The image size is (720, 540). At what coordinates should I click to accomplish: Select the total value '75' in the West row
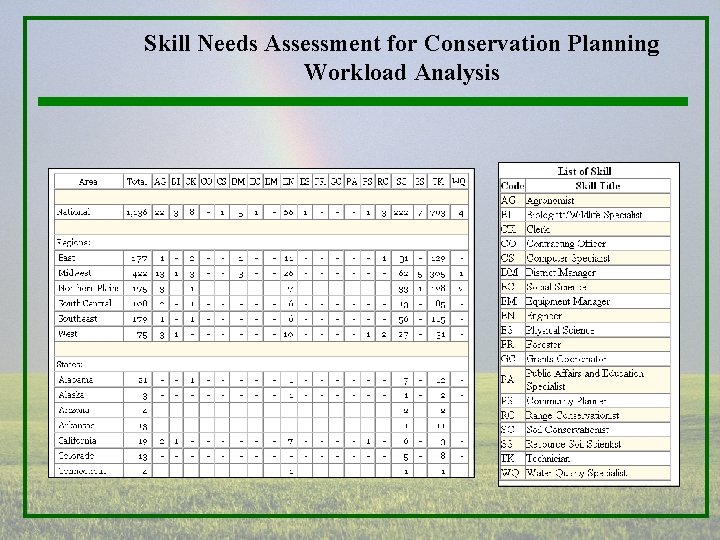click(142, 335)
